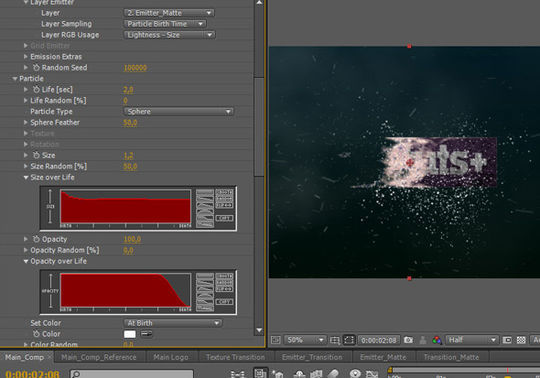Viewport: 540px width, 378px height.
Task: Open the show channel RGB icon
Action: pos(437,340)
